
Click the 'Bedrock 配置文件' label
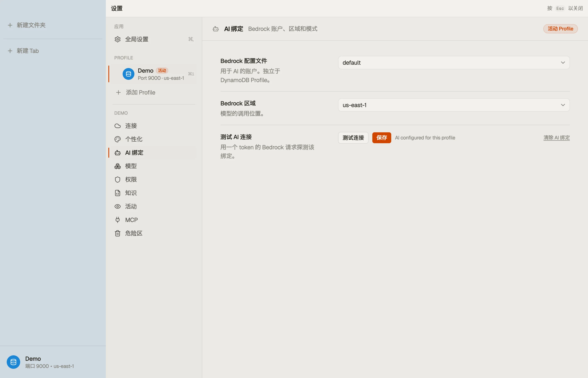point(243,61)
